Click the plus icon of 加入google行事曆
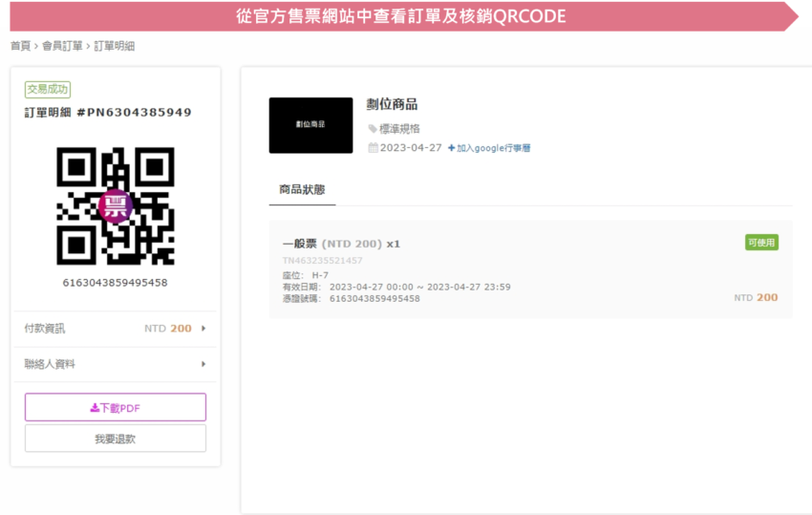Viewport: 812px width, 515px height. tap(452, 148)
